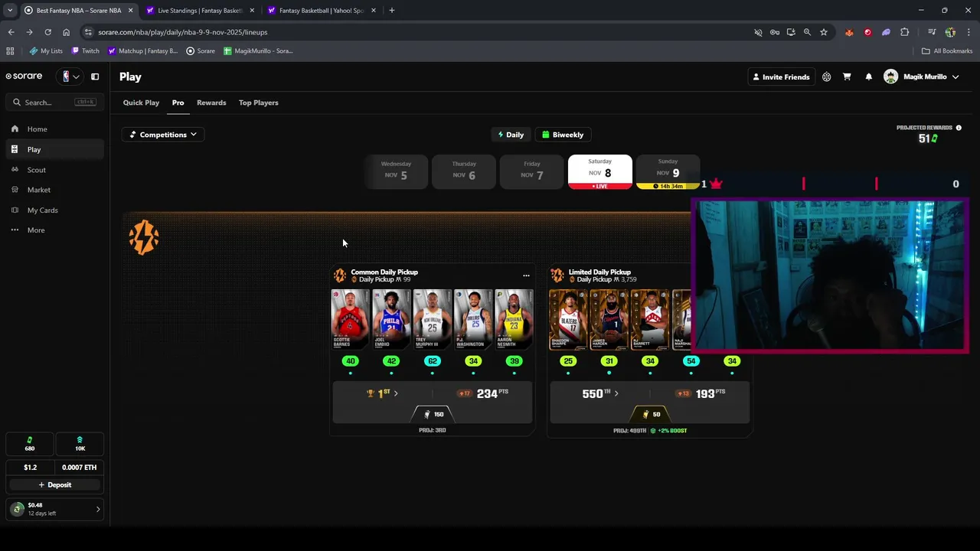Go to Scout in sidebar

(x=55, y=170)
